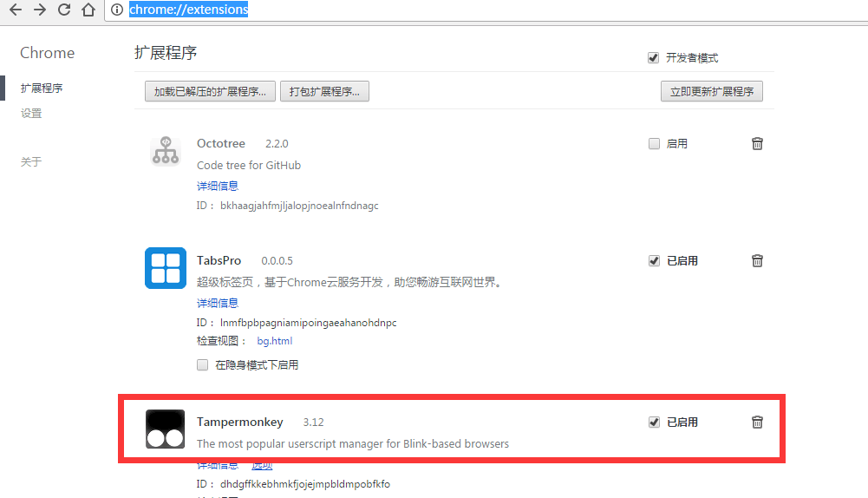Click 'Code tree for GitHub' description

pos(249,165)
